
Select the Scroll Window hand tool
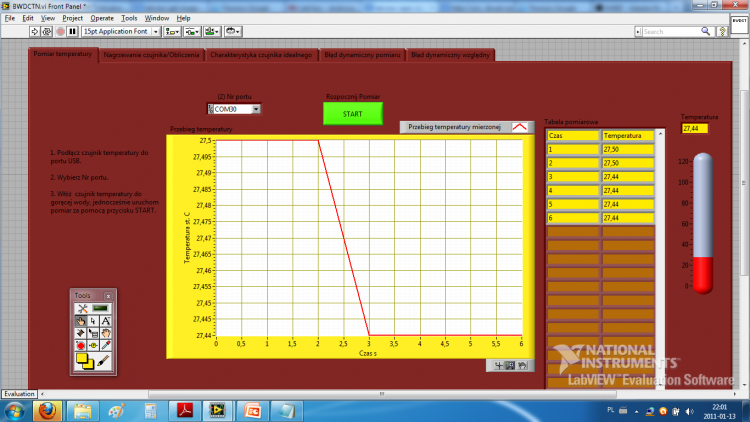[x=106, y=333]
